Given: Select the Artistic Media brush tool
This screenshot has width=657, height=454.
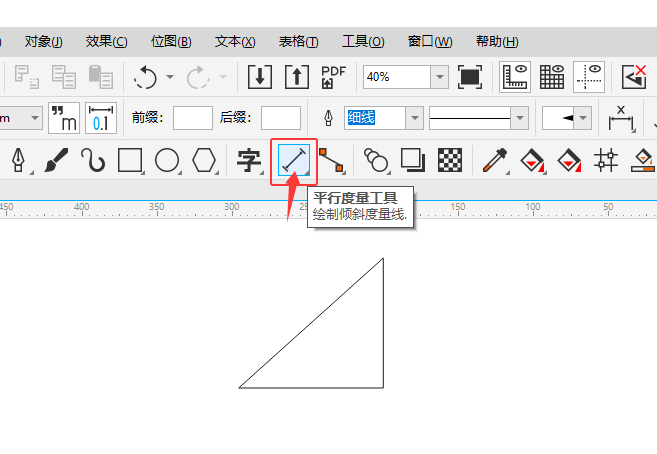Looking at the screenshot, I should 56,160.
